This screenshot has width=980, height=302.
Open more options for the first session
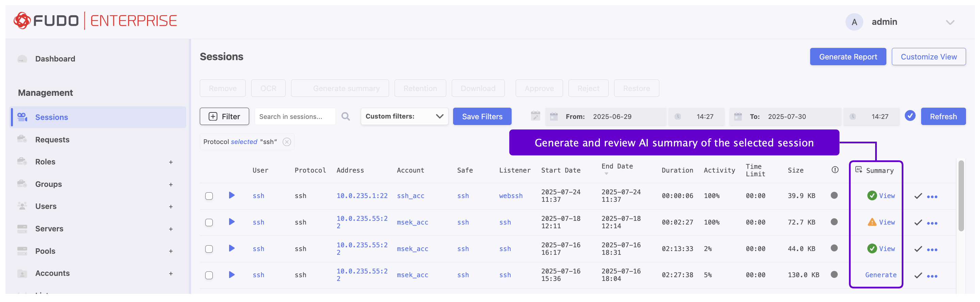coord(932,196)
